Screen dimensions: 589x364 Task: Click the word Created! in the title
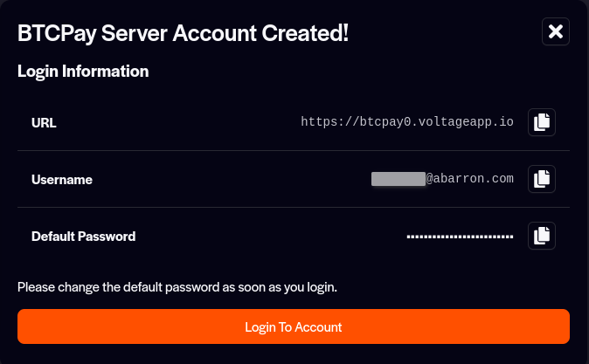[x=305, y=33]
